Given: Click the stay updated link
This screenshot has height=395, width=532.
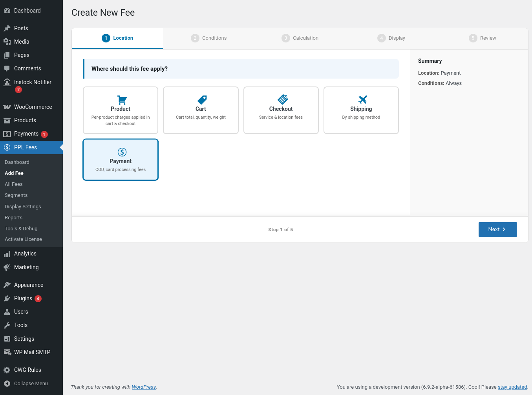Looking at the screenshot, I should (512, 387).
